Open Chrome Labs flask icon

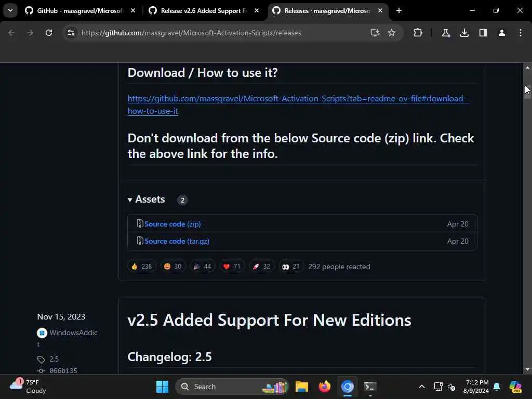click(445, 33)
